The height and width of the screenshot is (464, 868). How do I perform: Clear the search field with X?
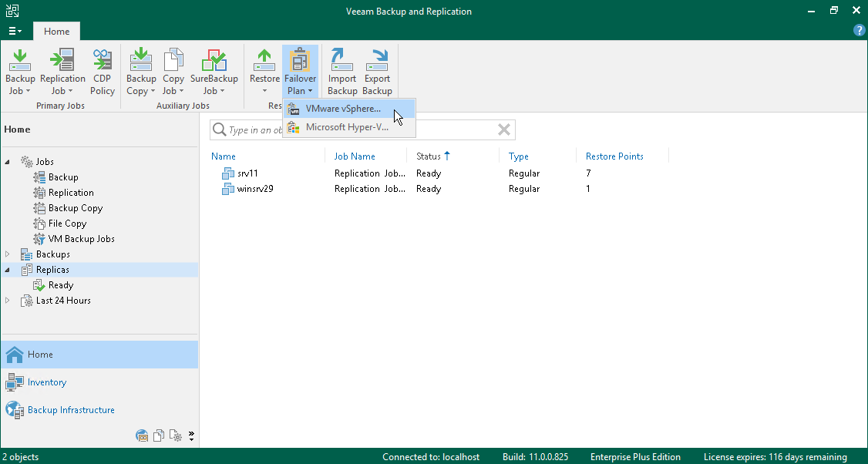(x=503, y=130)
